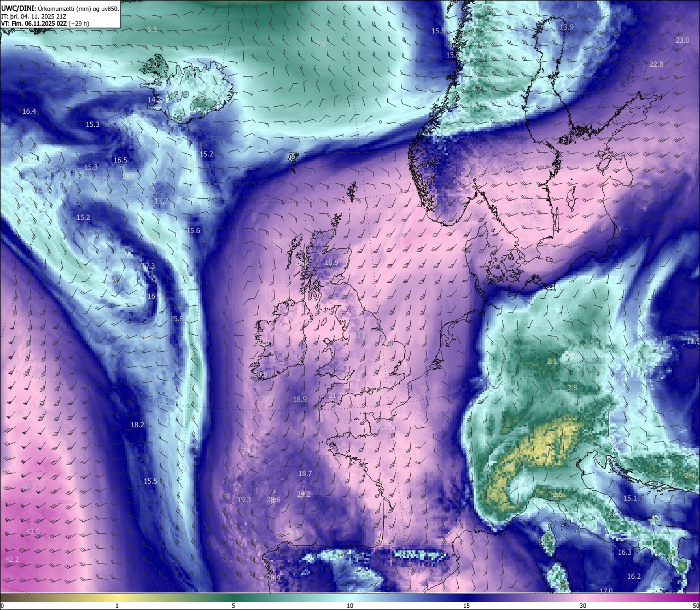Click the 16.5 value on the map
Viewport: 700px width, 610px height.
tap(120, 160)
